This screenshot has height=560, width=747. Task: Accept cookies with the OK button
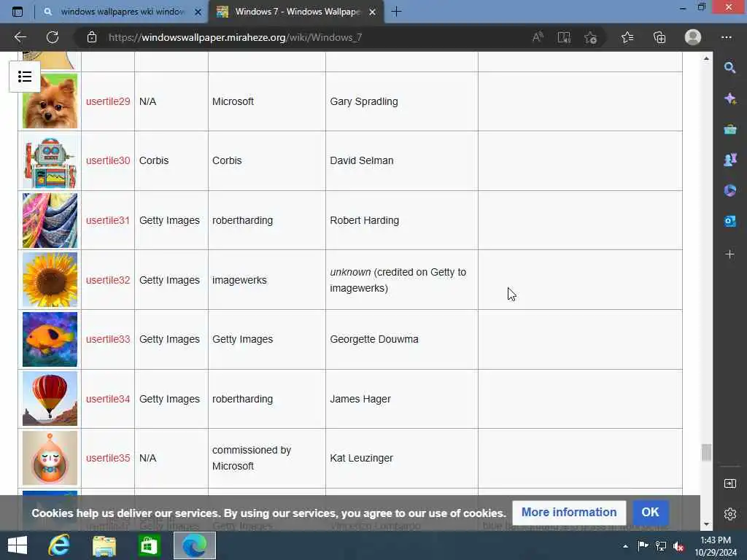(x=650, y=513)
